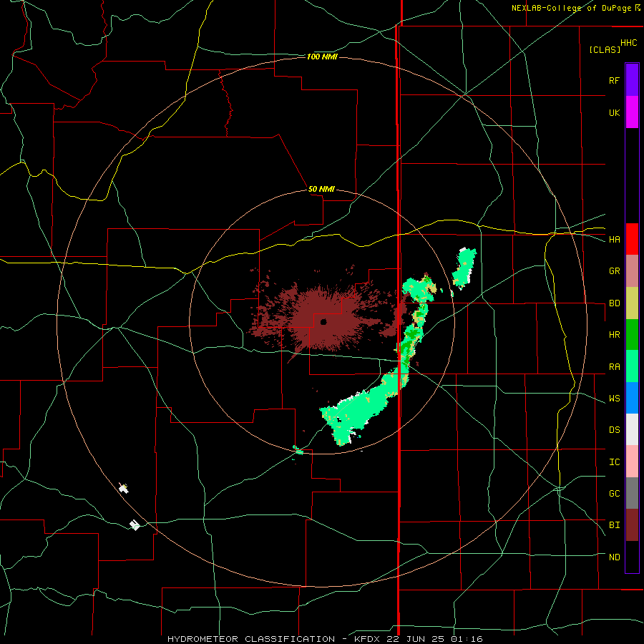Select the light green RA rain swatch
Image resolution: width=644 pixels, height=644 pixels.
coord(632,366)
